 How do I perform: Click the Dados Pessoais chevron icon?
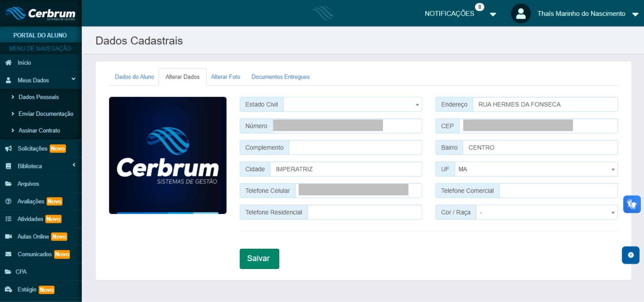[x=13, y=97]
